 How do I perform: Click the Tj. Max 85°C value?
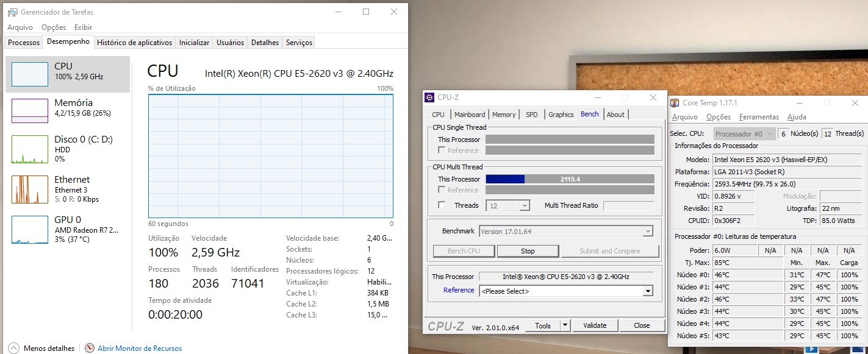[x=748, y=263]
